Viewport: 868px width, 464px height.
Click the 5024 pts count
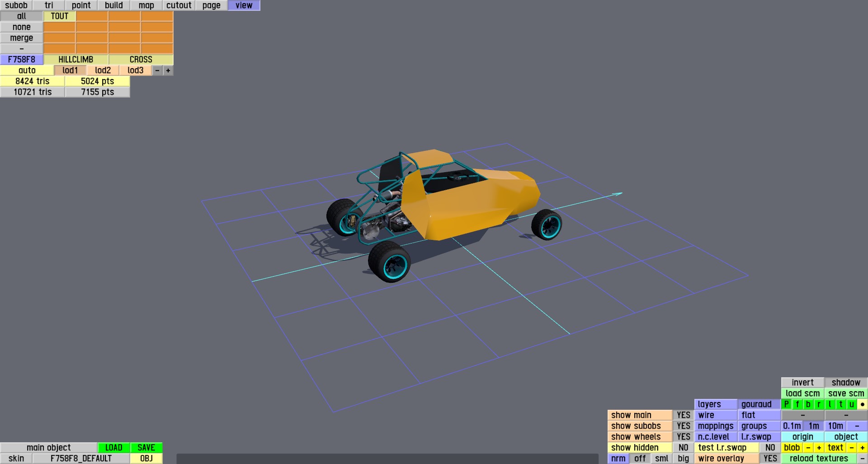98,81
